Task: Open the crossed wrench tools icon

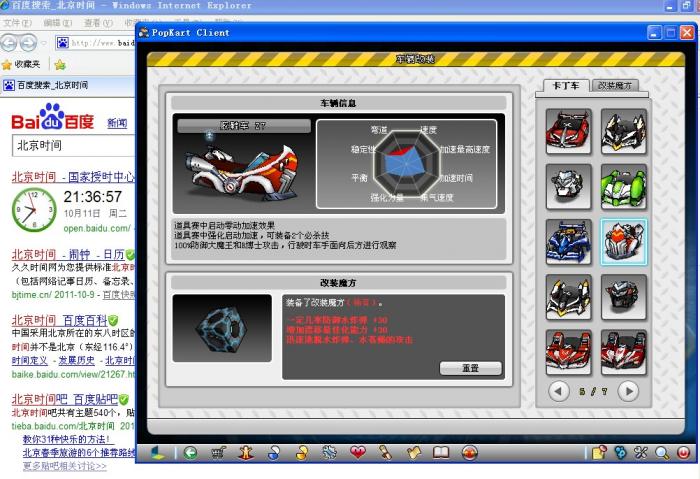Action: coord(641,453)
